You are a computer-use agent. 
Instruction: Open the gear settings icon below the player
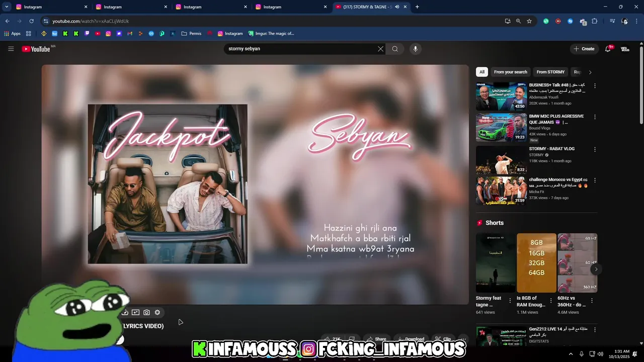157,312
